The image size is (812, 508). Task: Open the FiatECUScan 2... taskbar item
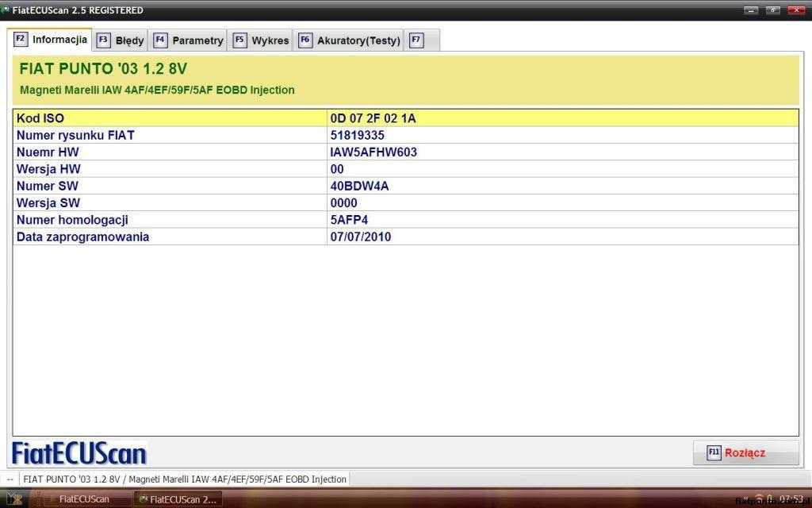(x=178, y=499)
